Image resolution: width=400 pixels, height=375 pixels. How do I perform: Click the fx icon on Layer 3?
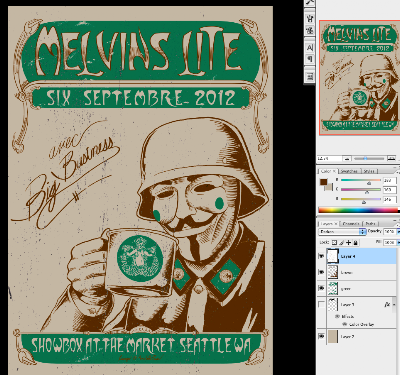[x=387, y=304]
